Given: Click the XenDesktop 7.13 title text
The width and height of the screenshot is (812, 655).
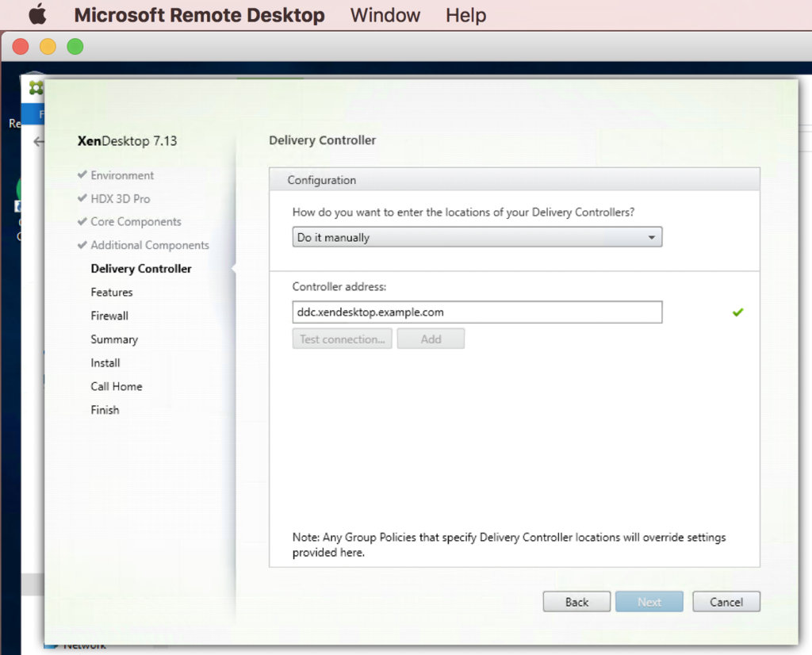Looking at the screenshot, I should coord(127,141).
